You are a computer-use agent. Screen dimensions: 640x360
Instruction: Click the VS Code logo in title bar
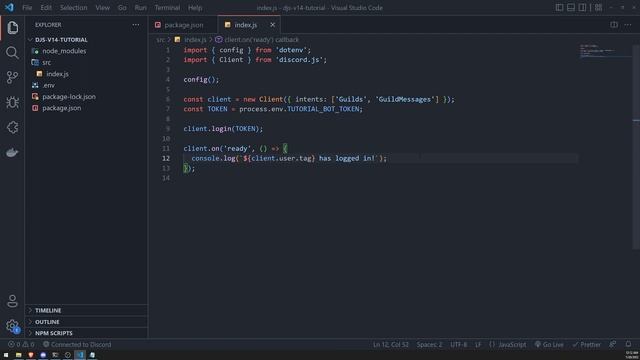9,7
